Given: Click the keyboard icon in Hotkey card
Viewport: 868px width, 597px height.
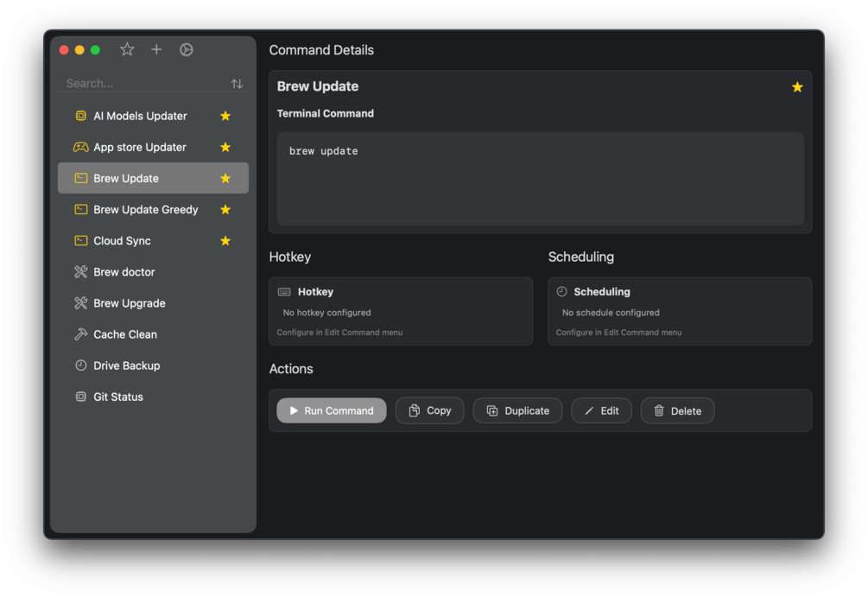Looking at the screenshot, I should coord(284,292).
